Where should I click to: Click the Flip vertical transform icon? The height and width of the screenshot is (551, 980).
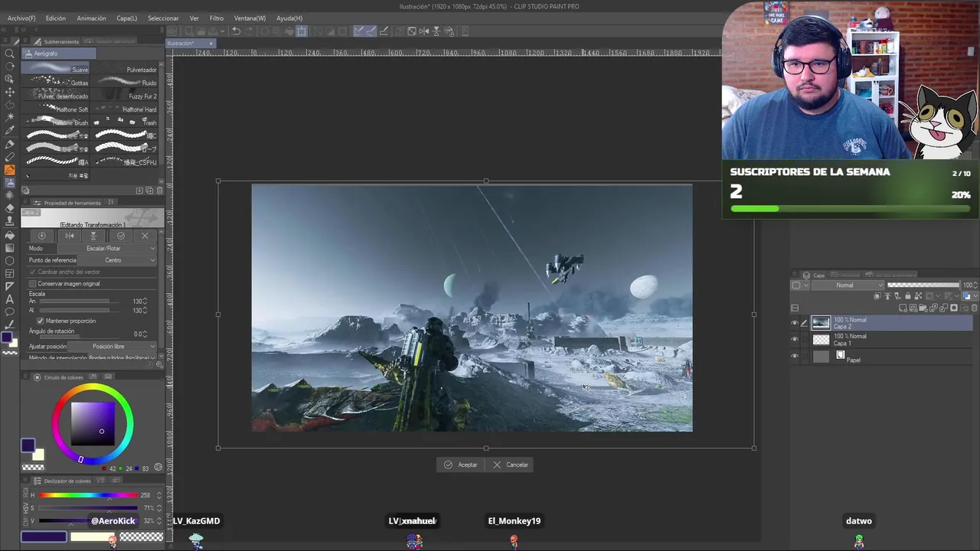[x=93, y=236]
